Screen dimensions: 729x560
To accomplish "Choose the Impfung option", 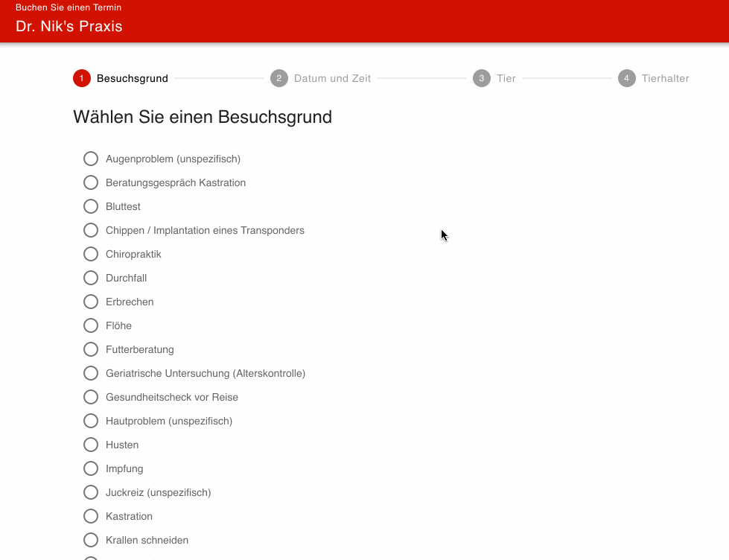I will pos(90,468).
